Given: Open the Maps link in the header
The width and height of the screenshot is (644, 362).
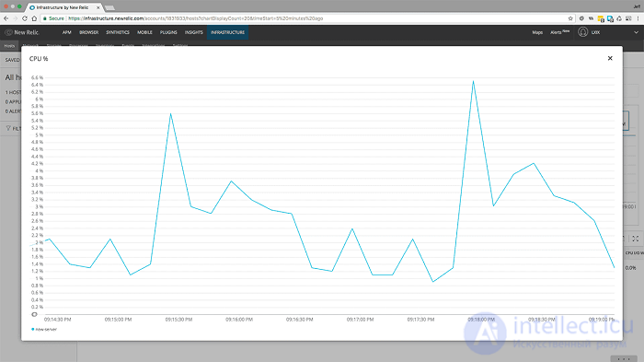Looking at the screenshot, I should tap(537, 32).
